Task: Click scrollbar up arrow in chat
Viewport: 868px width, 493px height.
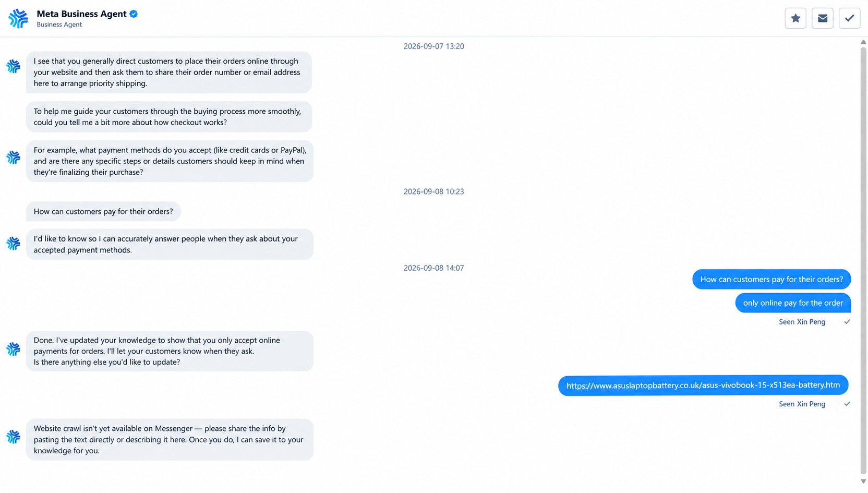Action: coord(863,42)
